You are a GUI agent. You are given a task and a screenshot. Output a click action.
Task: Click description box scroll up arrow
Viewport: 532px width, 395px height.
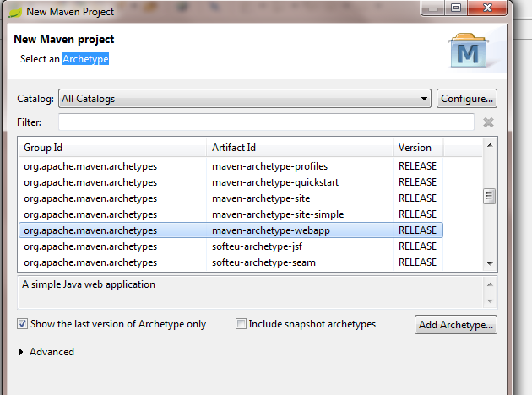490,284
